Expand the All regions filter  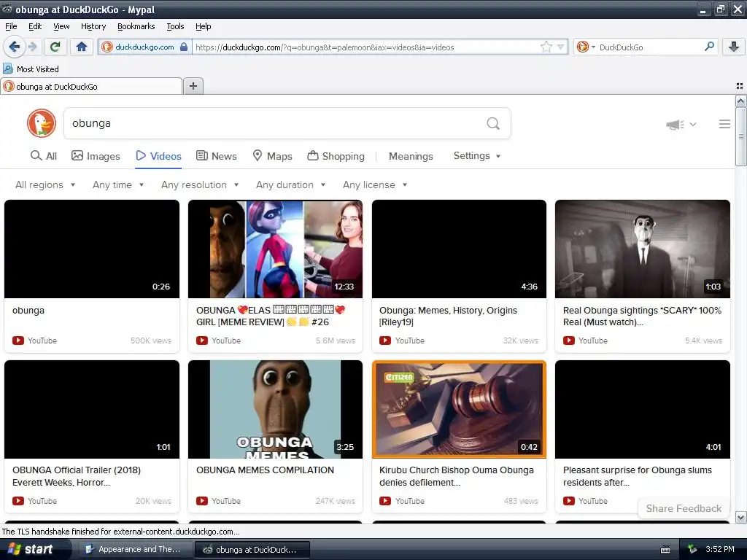pos(45,184)
